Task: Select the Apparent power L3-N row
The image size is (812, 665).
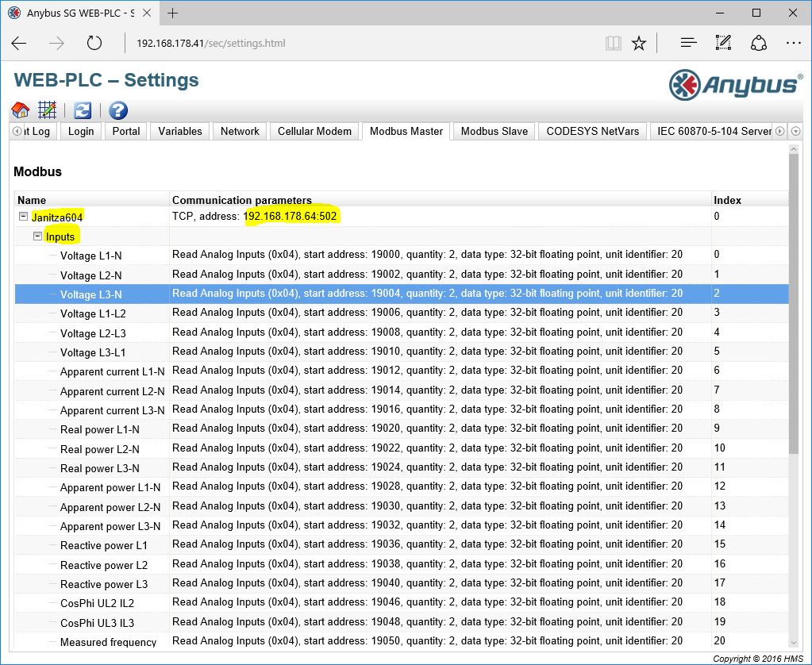Action: click(x=402, y=525)
